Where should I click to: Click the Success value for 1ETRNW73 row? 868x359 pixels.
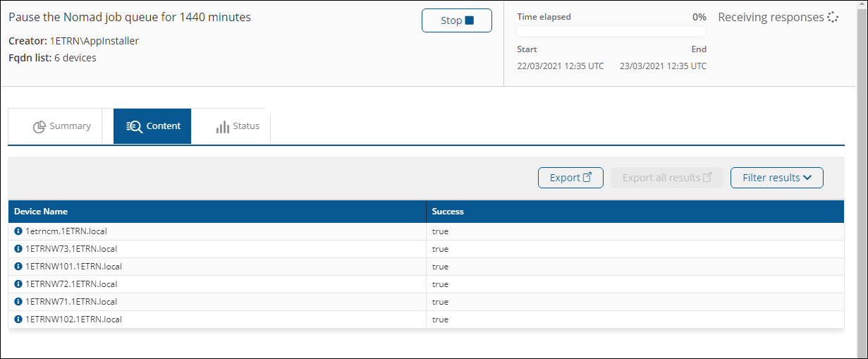tap(440, 249)
